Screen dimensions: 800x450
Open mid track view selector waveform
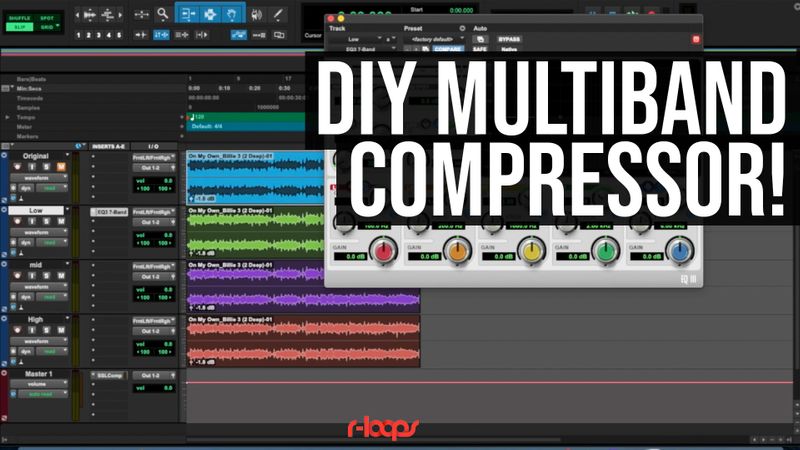point(39,287)
